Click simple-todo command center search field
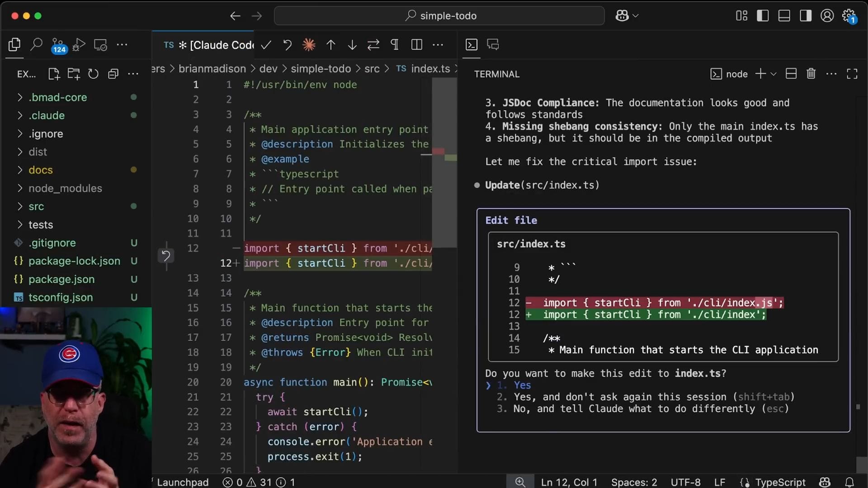Screen dimensions: 868x488 439,16
